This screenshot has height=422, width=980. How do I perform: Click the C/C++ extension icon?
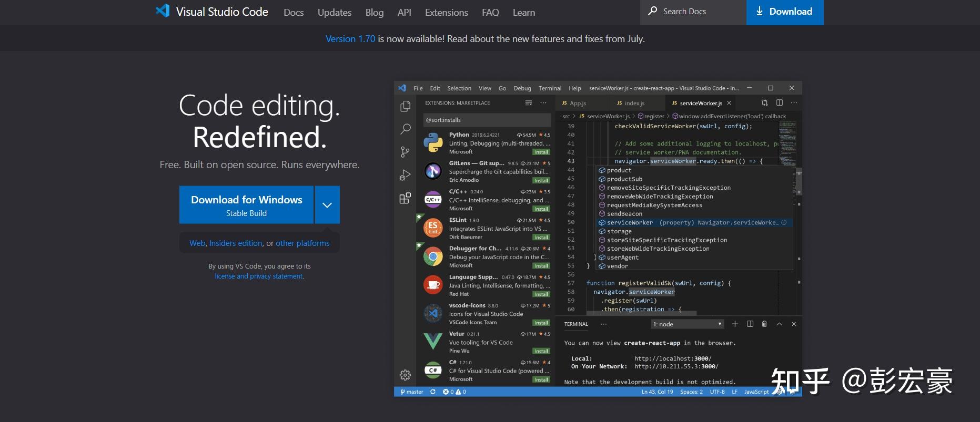pyautogui.click(x=433, y=199)
